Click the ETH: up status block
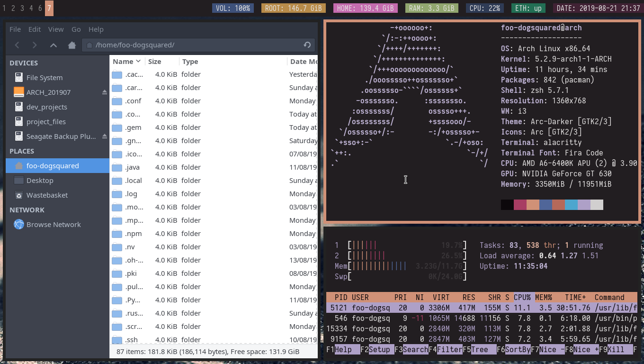This screenshot has height=364, width=644. [x=528, y=8]
